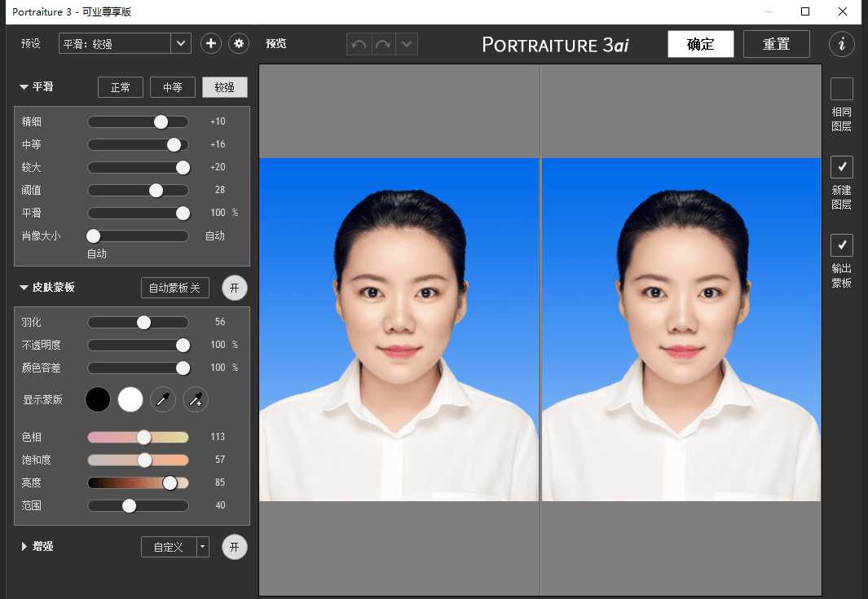Open the history dropdown arrow beside redo

pos(407,44)
